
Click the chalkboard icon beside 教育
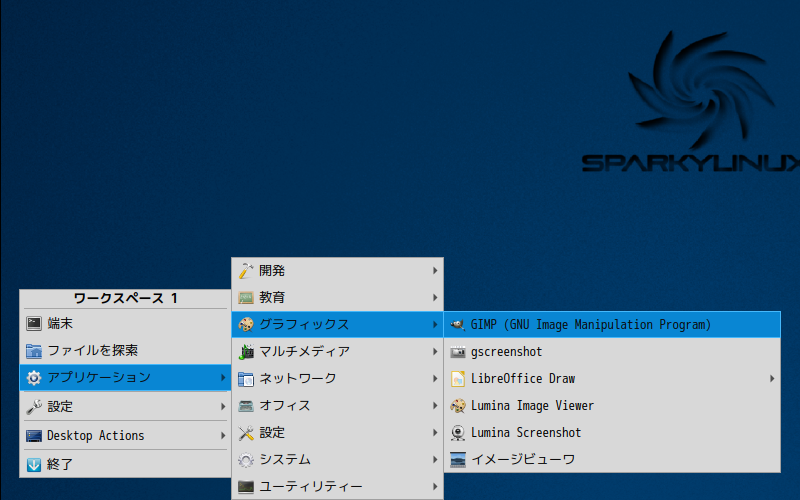click(246, 297)
